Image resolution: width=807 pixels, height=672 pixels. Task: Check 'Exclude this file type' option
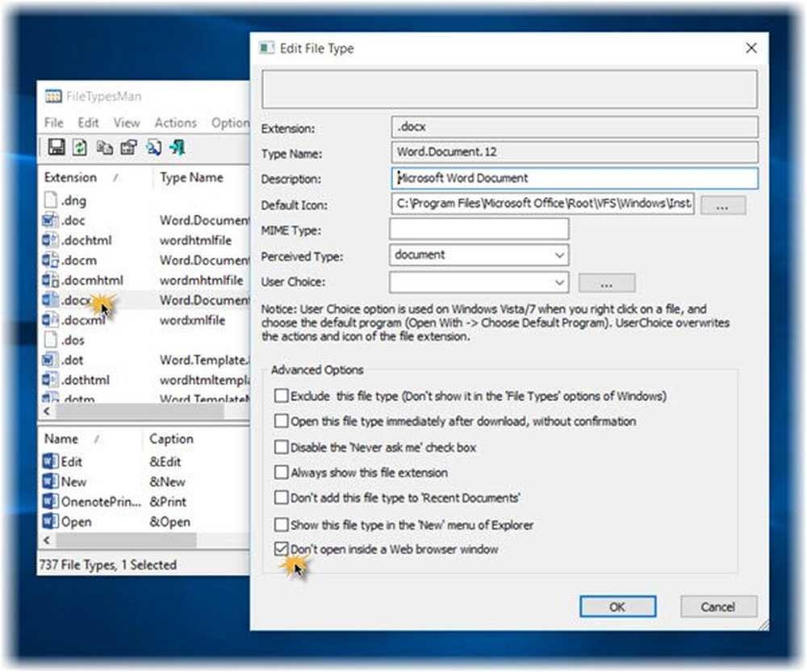point(281,396)
